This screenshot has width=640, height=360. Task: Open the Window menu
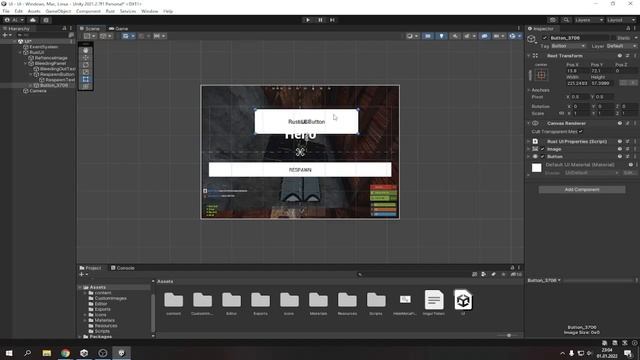[149, 11]
